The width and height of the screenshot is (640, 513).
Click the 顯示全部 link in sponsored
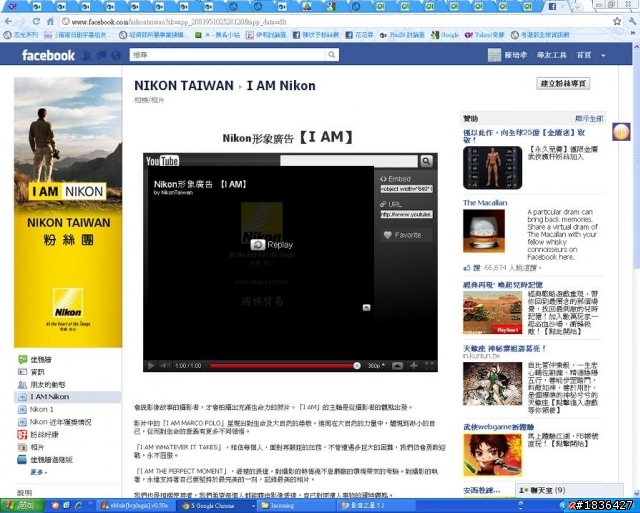589,119
